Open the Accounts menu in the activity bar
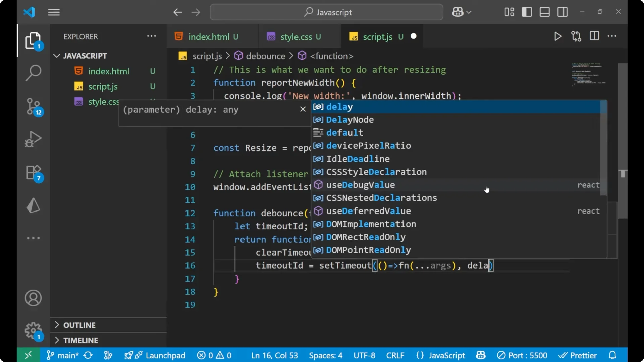The height and width of the screenshot is (362, 644). (33, 298)
